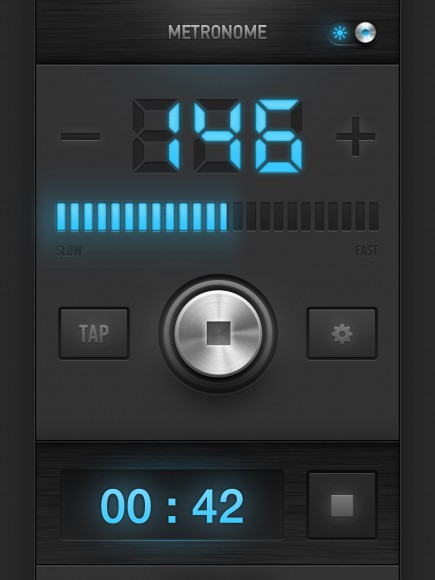Click the 146 BPM digital display
The height and width of the screenshot is (580, 435).
218,136
